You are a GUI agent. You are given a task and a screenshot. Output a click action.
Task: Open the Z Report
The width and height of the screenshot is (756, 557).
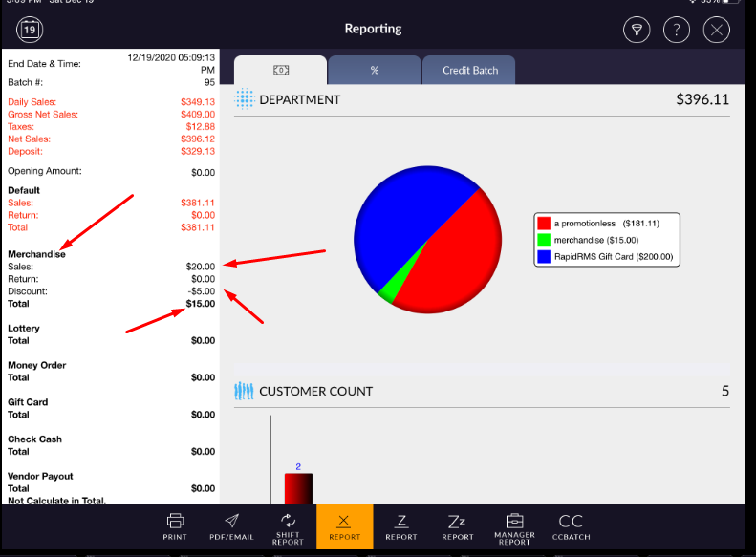[x=401, y=526]
